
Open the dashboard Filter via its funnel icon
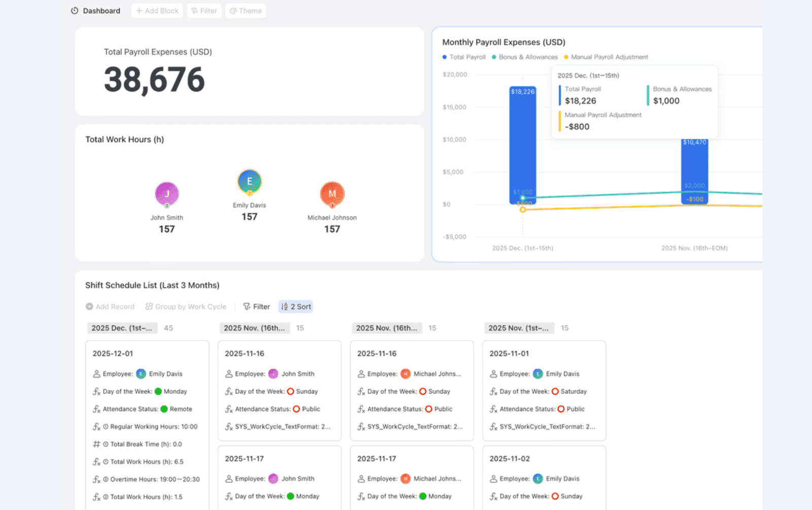tap(194, 10)
